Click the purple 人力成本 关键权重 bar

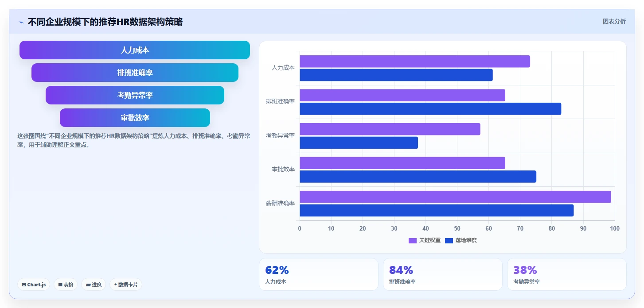click(x=415, y=62)
